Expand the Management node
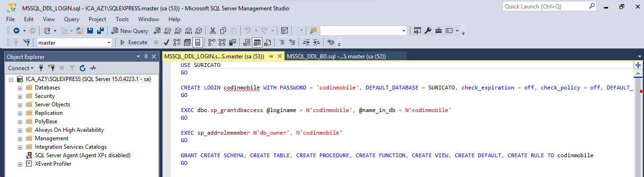 [20, 138]
